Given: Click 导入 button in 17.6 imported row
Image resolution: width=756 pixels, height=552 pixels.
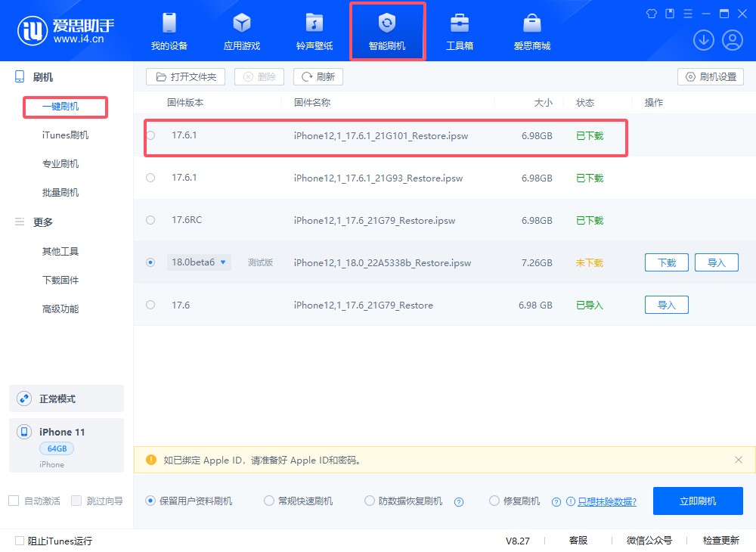Looking at the screenshot, I should tap(666, 305).
